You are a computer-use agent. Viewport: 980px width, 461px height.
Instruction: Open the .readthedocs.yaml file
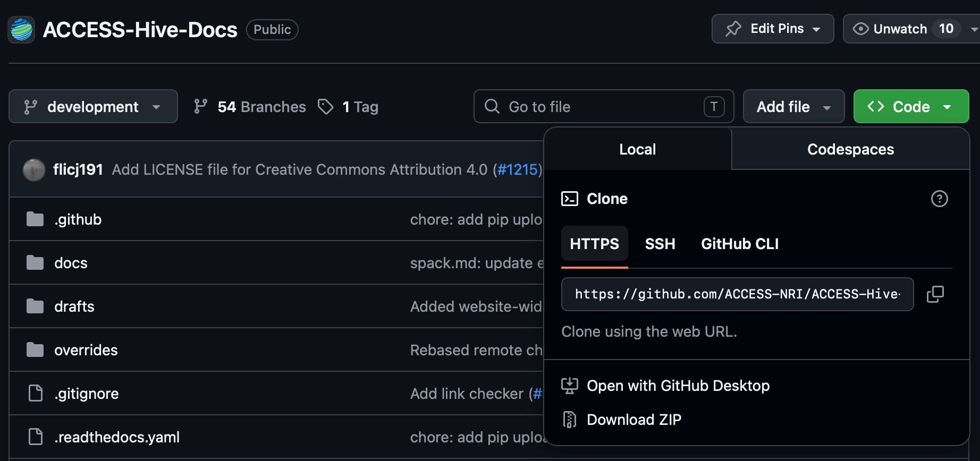(x=117, y=437)
